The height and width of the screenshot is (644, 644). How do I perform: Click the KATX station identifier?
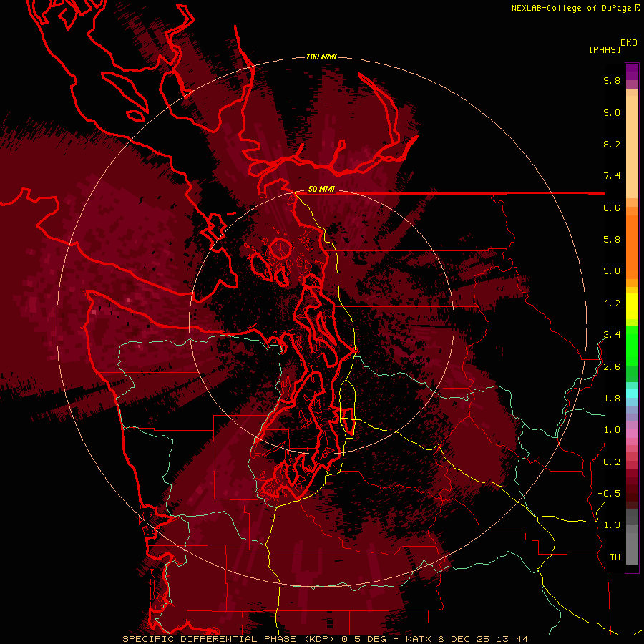tap(419, 639)
